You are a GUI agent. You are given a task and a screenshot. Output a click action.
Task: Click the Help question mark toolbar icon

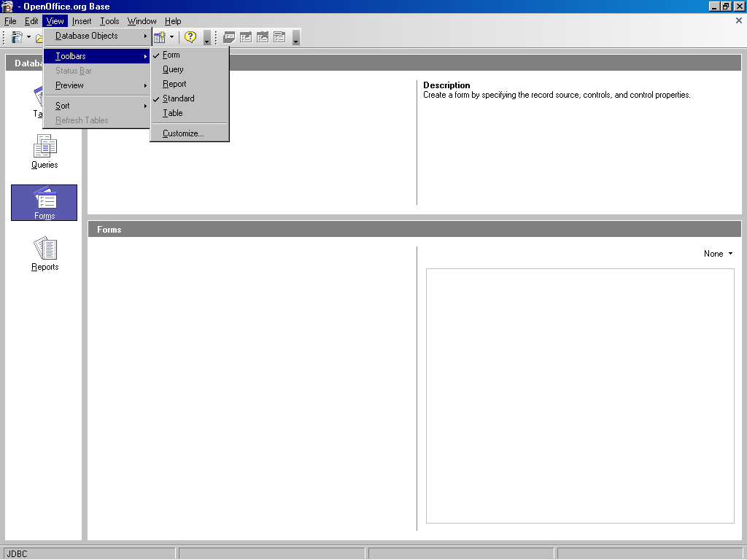point(190,37)
